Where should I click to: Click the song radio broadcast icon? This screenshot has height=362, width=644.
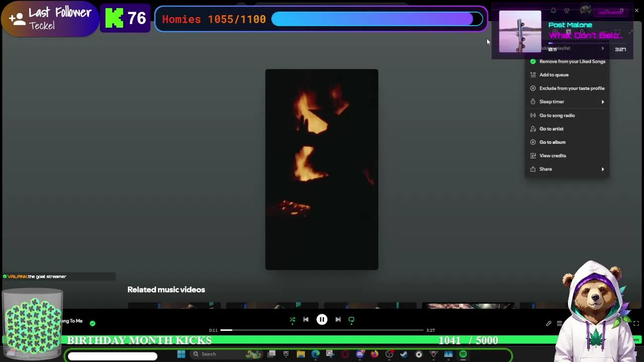533,116
